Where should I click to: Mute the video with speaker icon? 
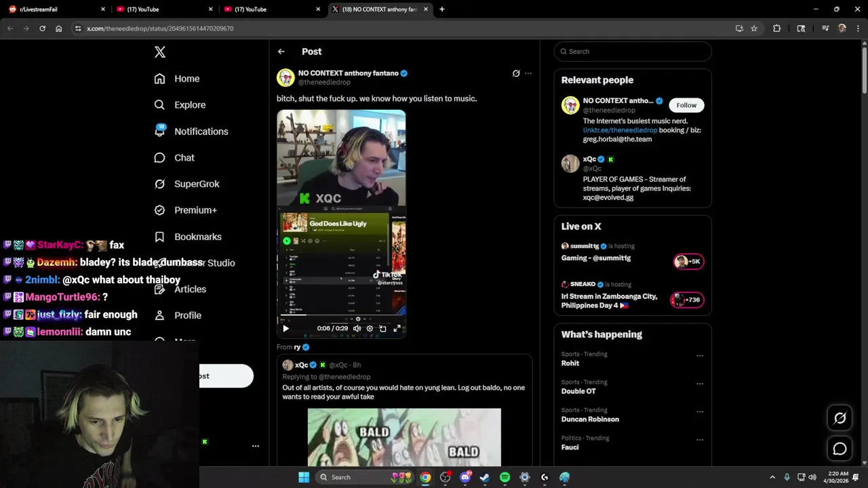coord(357,329)
